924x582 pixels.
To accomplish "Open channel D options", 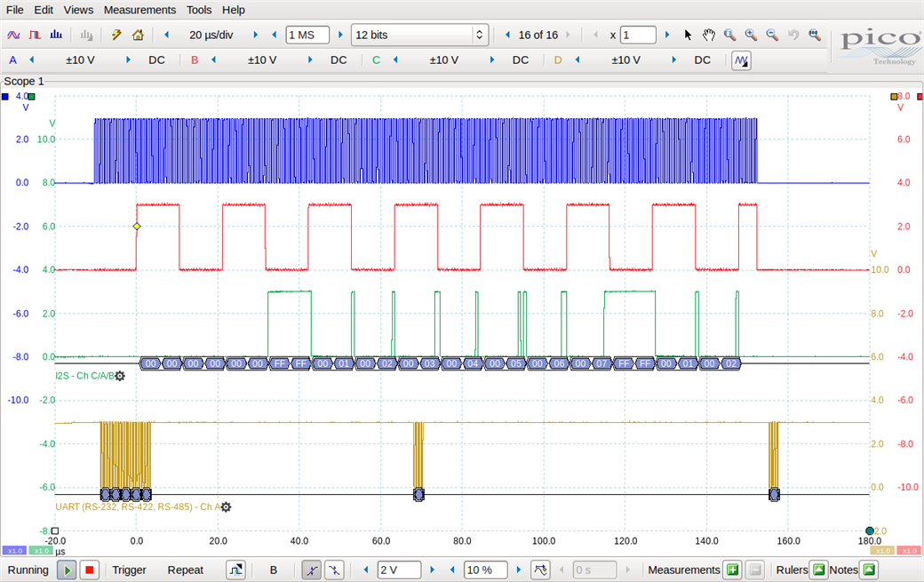I will [557, 60].
